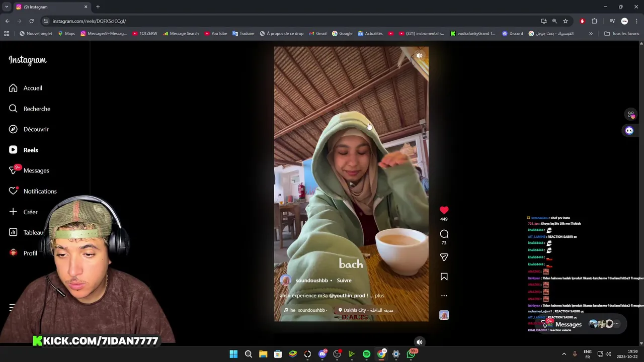The height and width of the screenshot is (362, 644).
Task: Expand hidden bookmarks with chevron
Action: coord(591,34)
